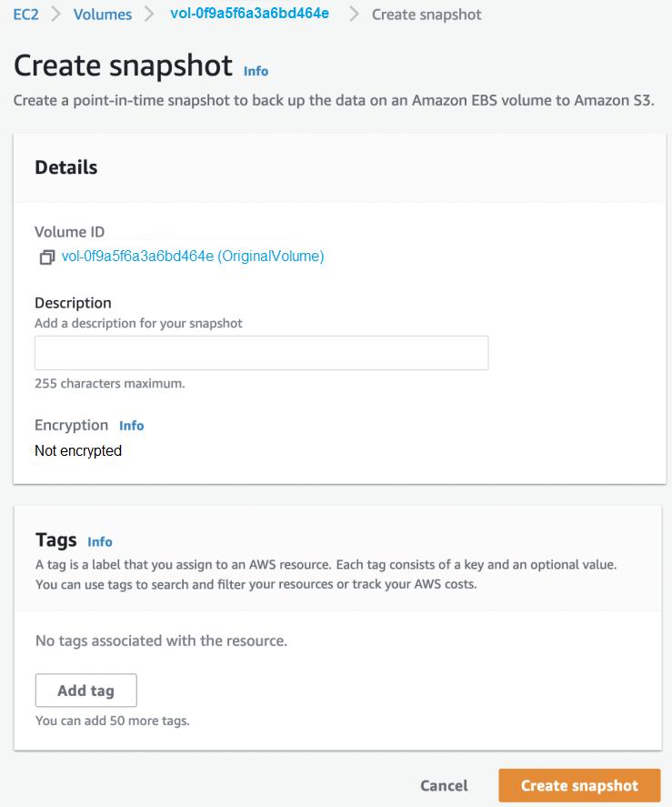Click the chevron before Create snapshot breadcrumb

[x=354, y=15]
